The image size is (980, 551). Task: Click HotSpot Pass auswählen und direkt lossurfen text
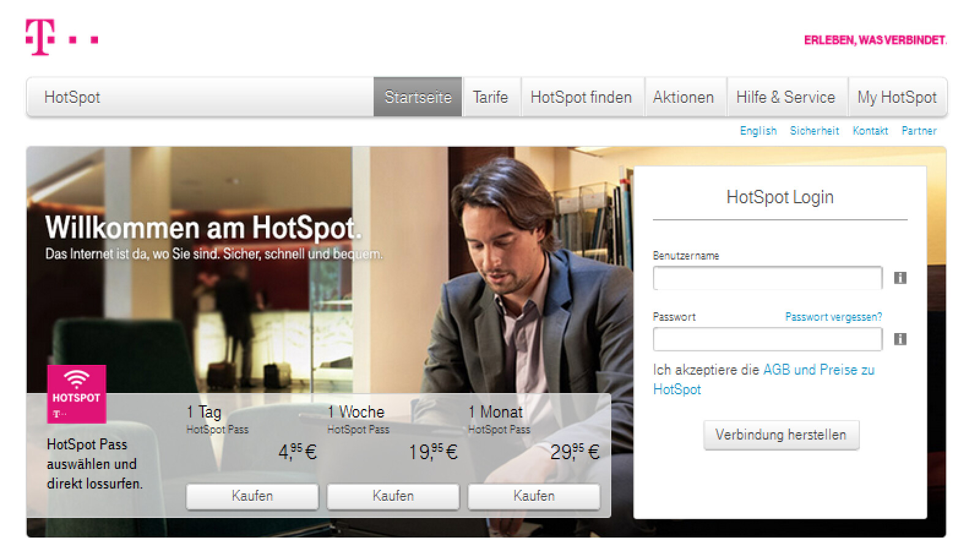click(95, 464)
